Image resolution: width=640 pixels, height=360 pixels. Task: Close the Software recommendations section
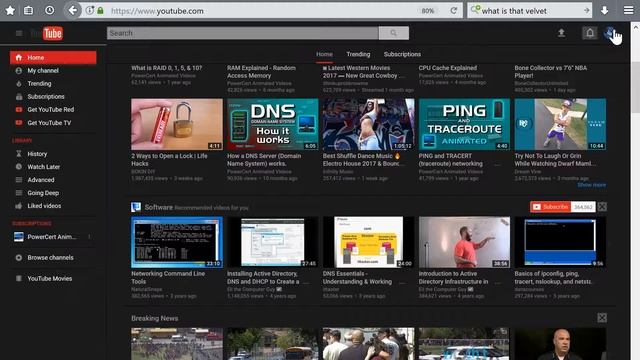(602, 207)
